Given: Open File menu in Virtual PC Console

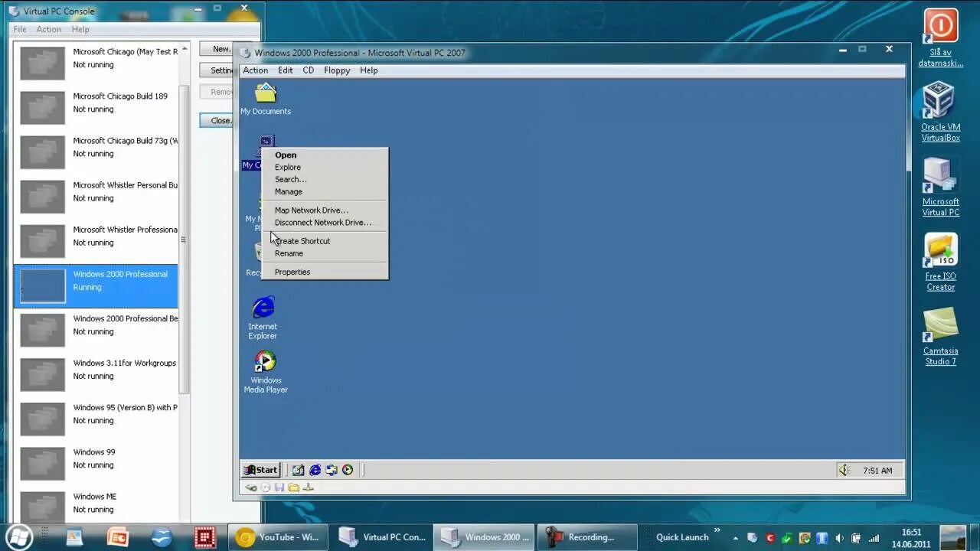Looking at the screenshot, I should 20,29.
